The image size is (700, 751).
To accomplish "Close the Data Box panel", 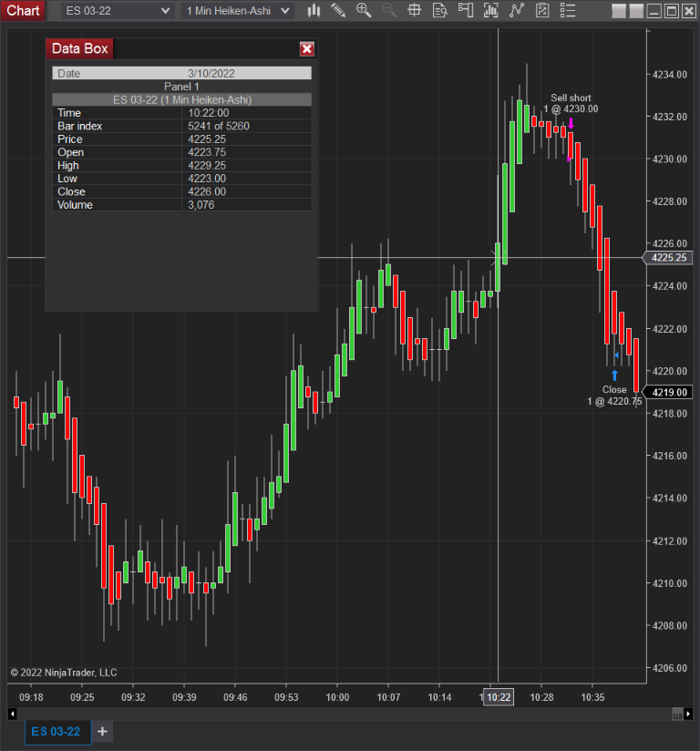I will click(x=306, y=49).
